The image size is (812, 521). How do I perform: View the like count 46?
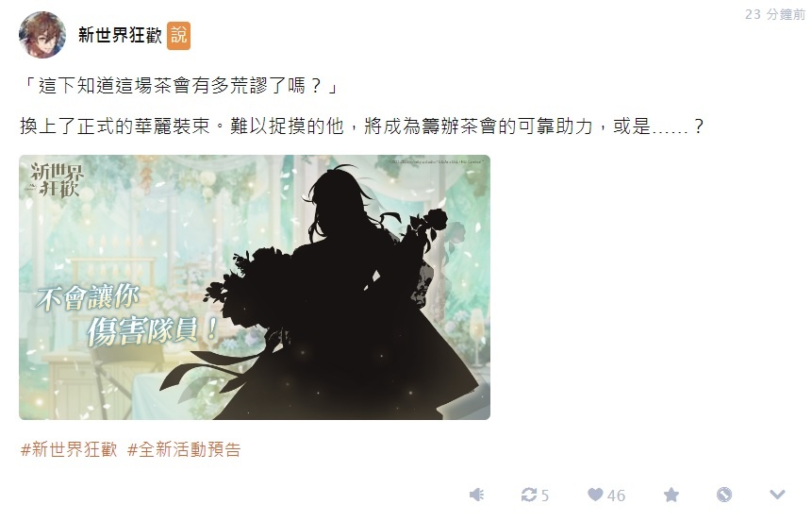pos(616,496)
